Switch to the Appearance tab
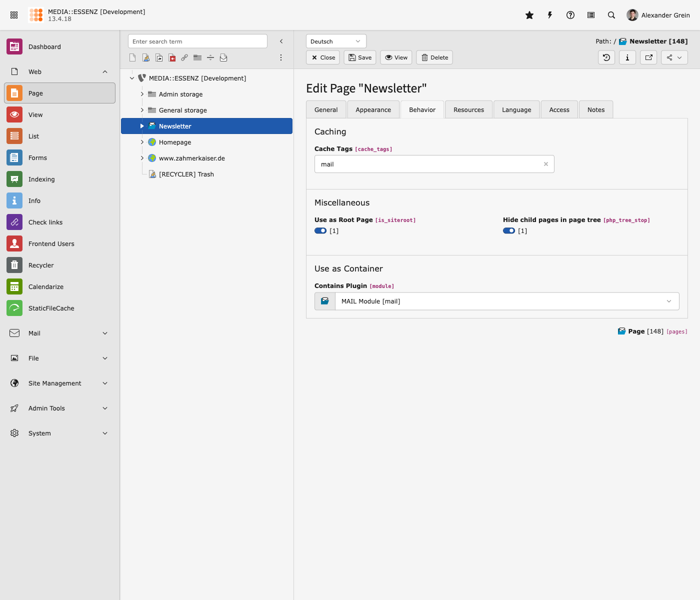 coord(373,110)
